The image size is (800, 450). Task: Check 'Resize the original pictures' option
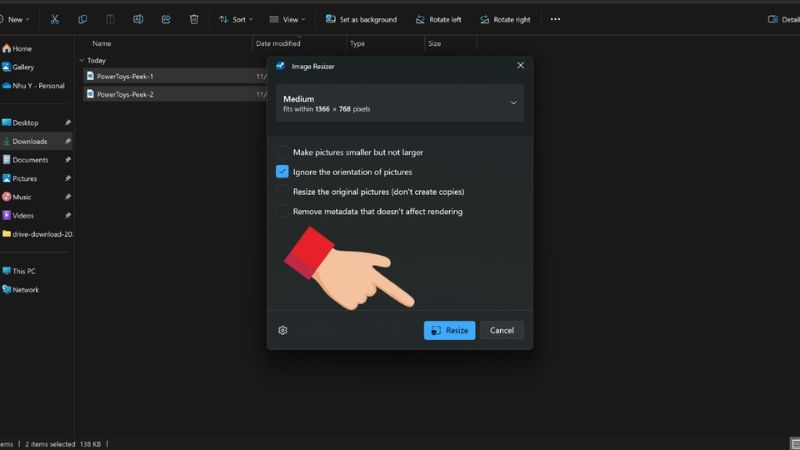tap(283, 191)
